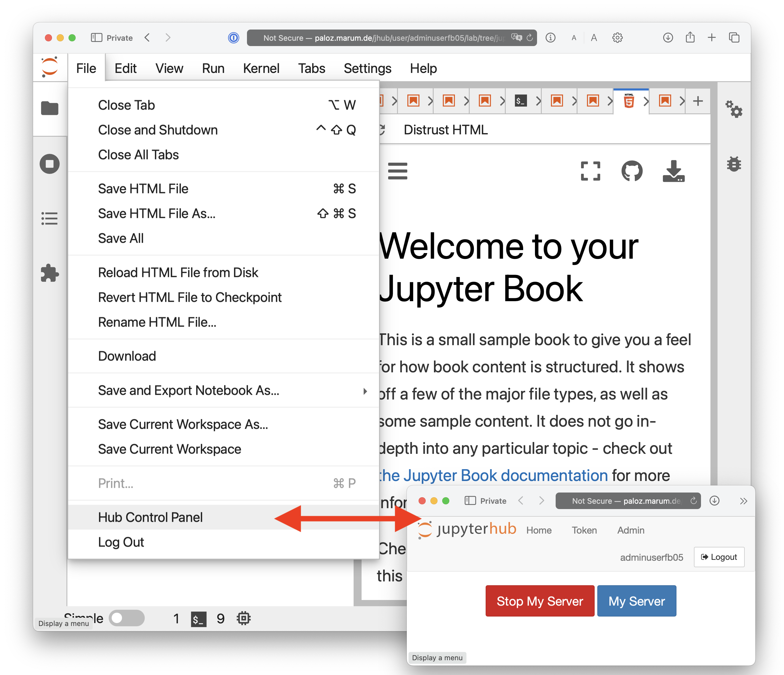Click the download icon in book header

[674, 171]
